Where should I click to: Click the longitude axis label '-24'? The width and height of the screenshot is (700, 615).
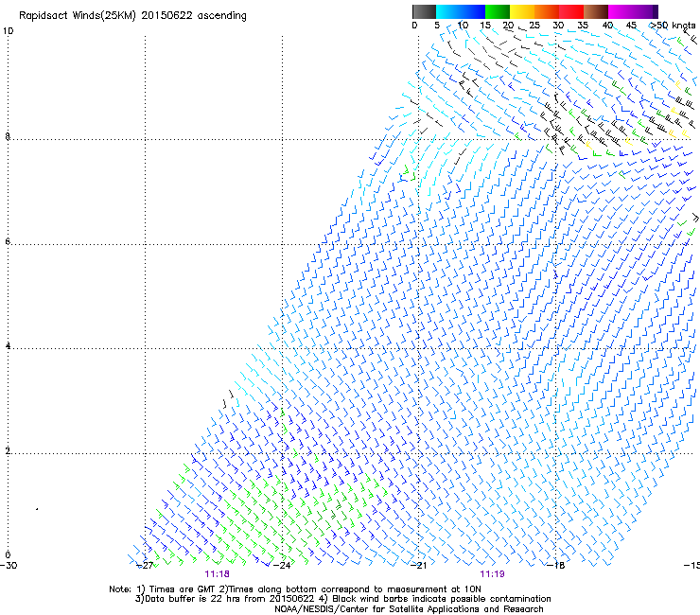(282, 566)
